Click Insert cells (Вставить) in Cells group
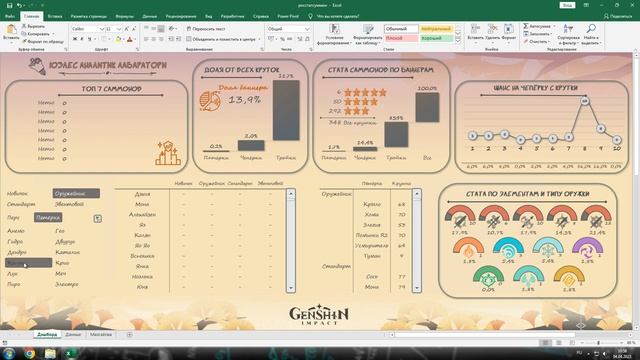Viewport: 640px width, 360px height. 475,32
